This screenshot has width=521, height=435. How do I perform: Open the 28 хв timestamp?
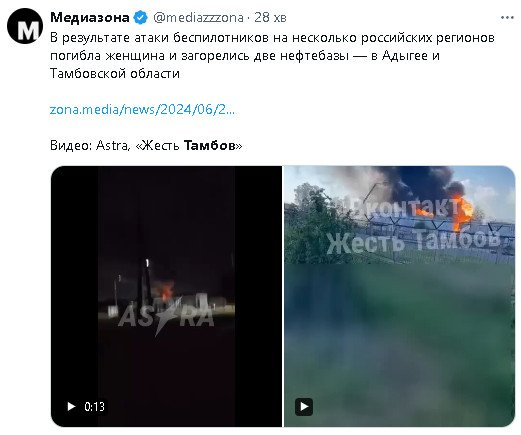pos(270,18)
